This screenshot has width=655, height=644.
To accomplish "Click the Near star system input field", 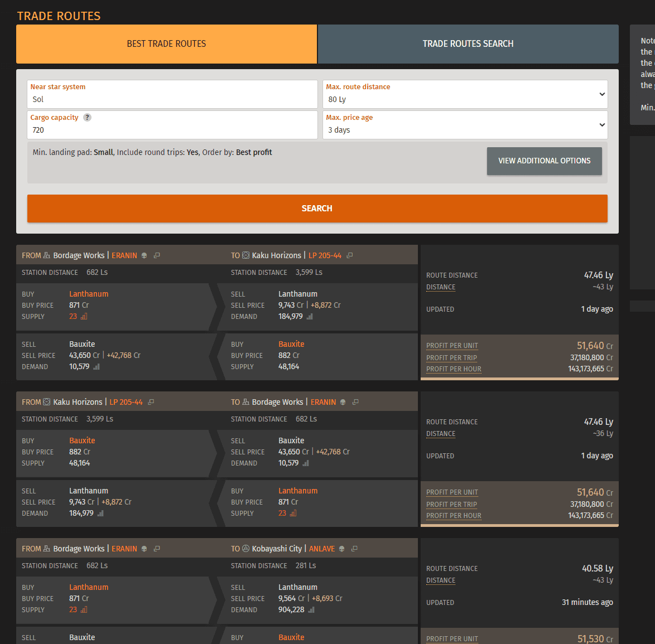I will [x=172, y=100].
